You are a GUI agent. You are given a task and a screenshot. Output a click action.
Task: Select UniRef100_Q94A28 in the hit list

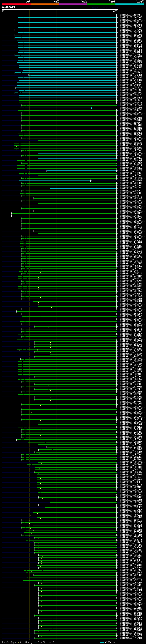(131, 85)
